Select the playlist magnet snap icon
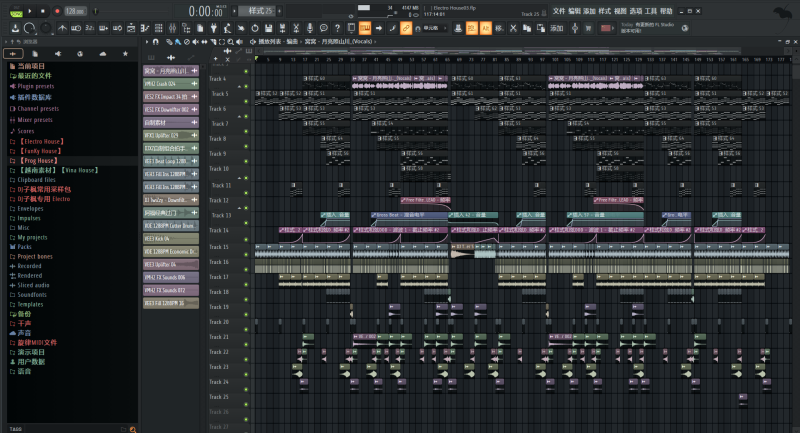The width and height of the screenshot is (800, 433). click(156, 42)
